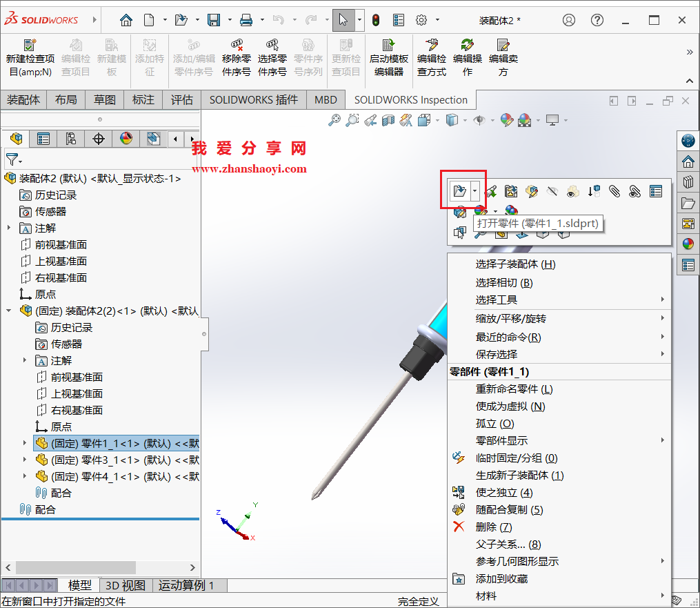
Task: Click the Section View icon
Action: pyautogui.click(x=388, y=119)
